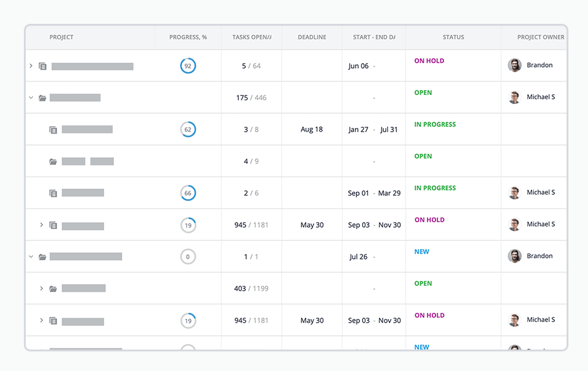Click the PROGRESS, % column header
Screen dimensions: 588x371
pos(188,37)
